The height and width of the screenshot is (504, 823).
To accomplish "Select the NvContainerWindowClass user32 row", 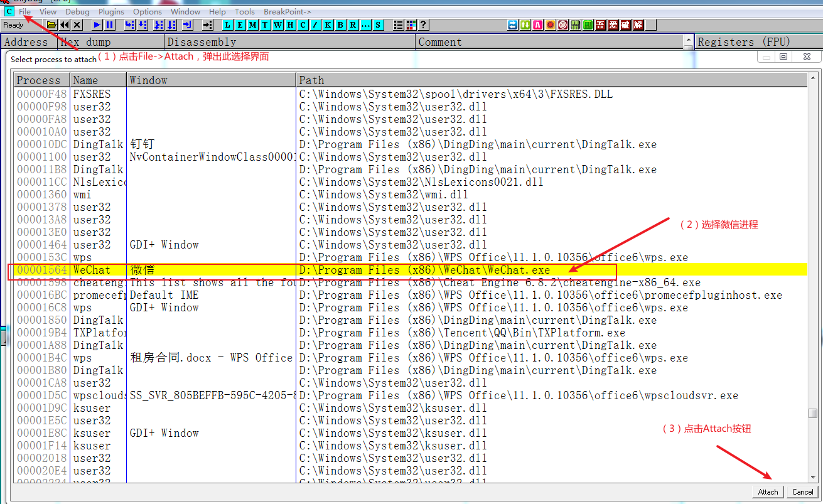I will point(411,157).
